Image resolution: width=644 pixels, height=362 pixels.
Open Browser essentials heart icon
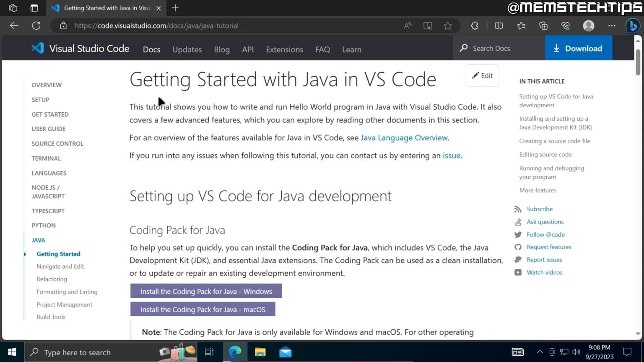point(566,26)
